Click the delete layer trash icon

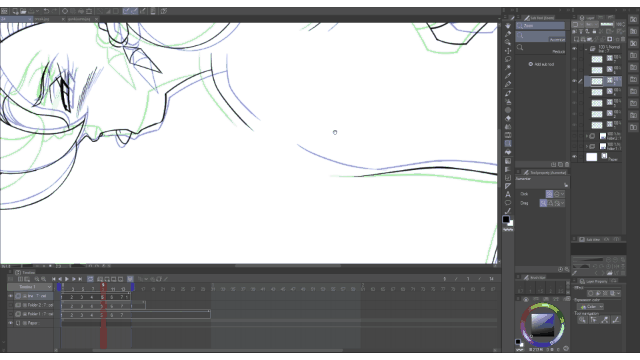pos(623,39)
